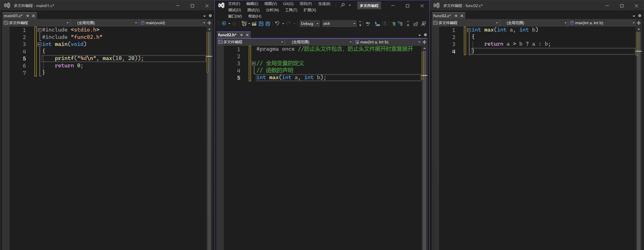Collapse the main function code block

coord(39,44)
